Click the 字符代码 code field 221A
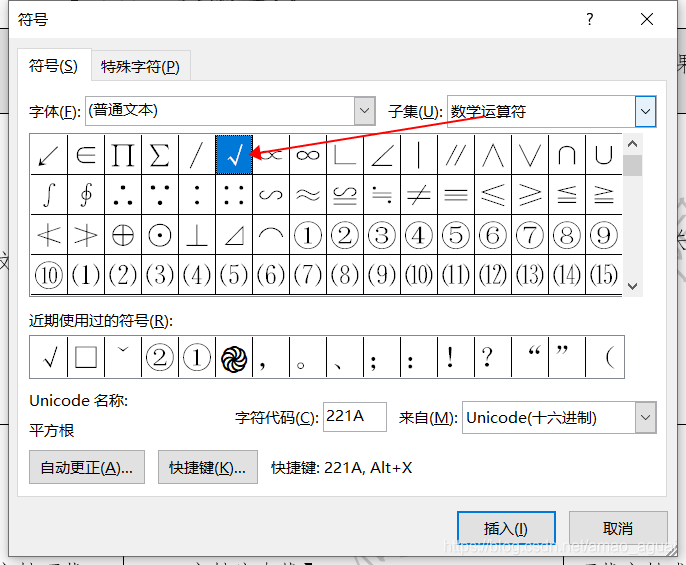Viewport: 686px width, 565px height. (x=355, y=416)
